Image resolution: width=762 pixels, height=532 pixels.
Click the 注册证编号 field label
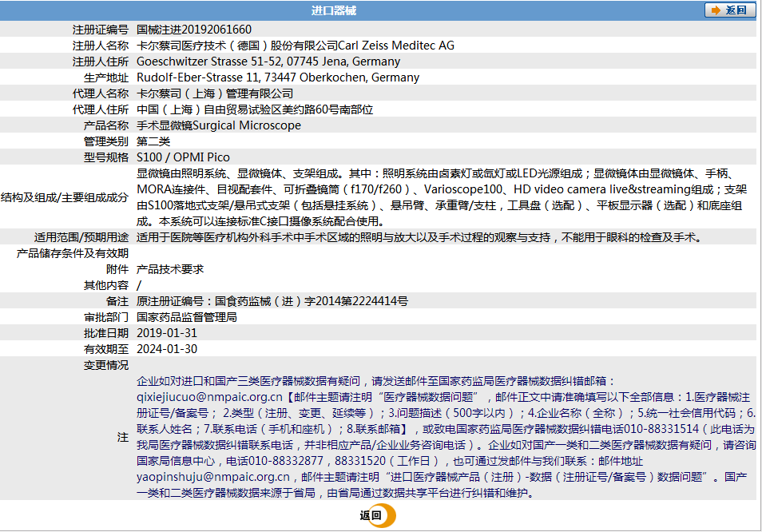click(x=101, y=30)
